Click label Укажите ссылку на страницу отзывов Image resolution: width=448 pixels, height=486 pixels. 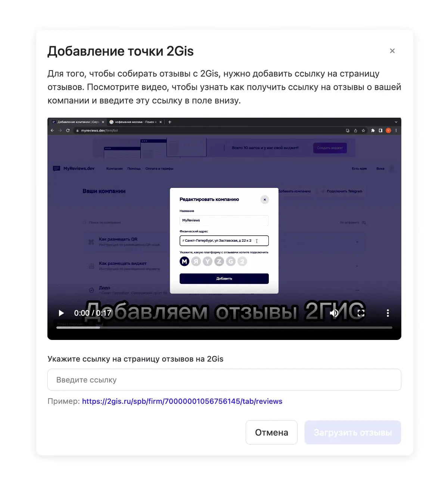(x=136, y=359)
